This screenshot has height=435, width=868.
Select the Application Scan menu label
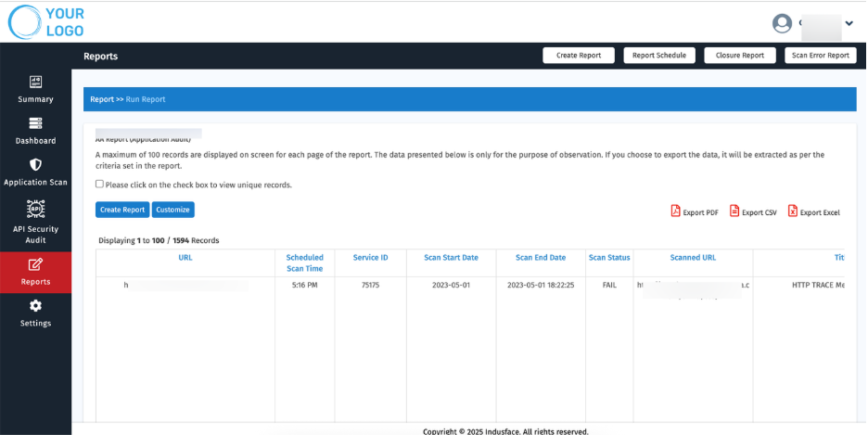[x=35, y=183]
